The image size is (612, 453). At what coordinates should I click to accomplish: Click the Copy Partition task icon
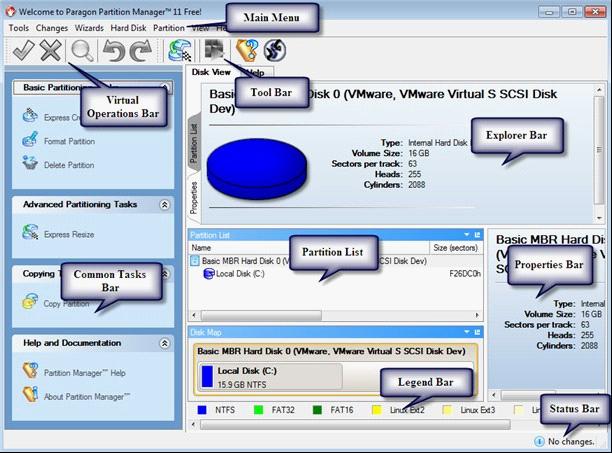click(28, 303)
